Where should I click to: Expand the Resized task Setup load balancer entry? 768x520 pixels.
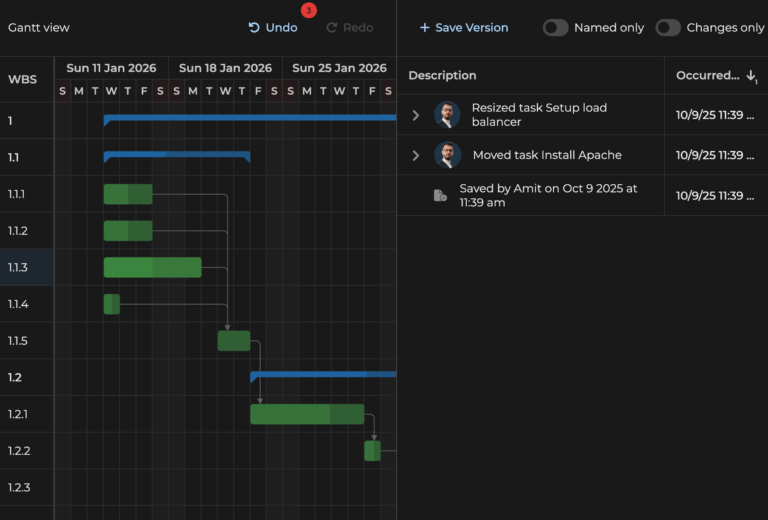(416, 115)
